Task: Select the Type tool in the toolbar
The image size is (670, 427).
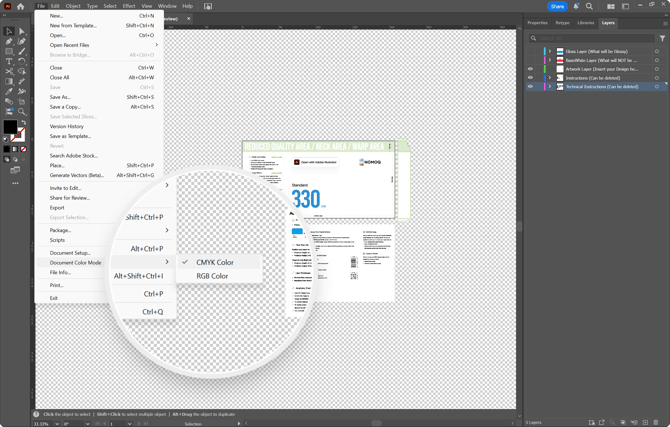Action: pyautogui.click(x=10, y=61)
